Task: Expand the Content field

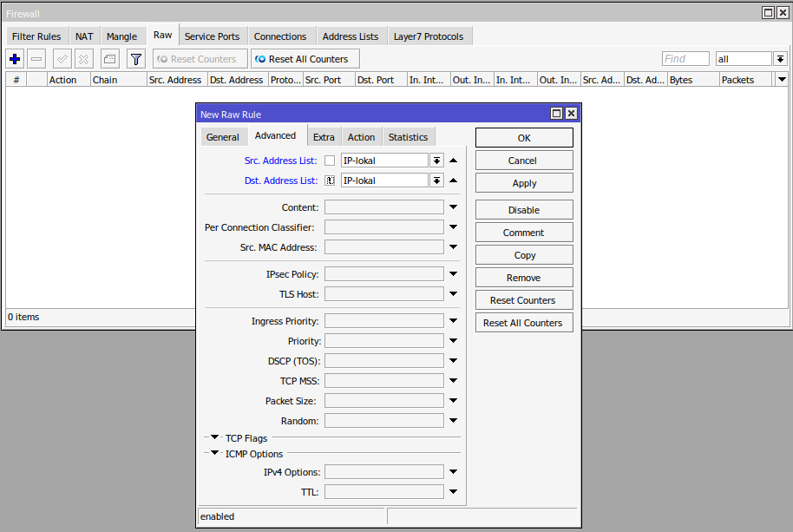Action: pos(454,207)
